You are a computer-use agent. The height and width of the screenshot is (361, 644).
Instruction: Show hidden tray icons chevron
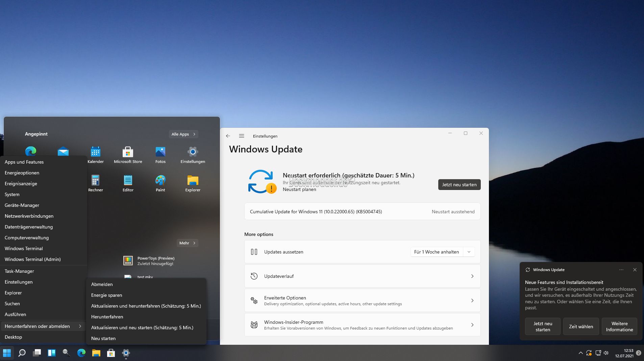580,353
